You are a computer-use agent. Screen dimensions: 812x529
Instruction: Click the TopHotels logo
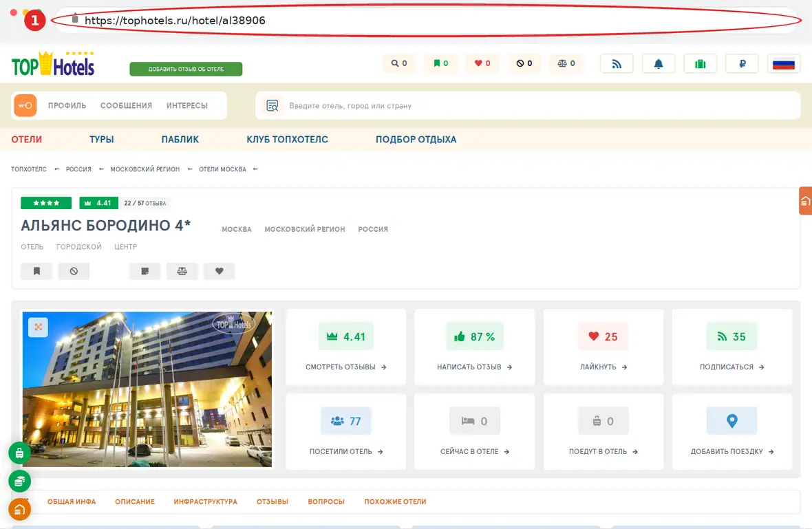(x=53, y=64)
